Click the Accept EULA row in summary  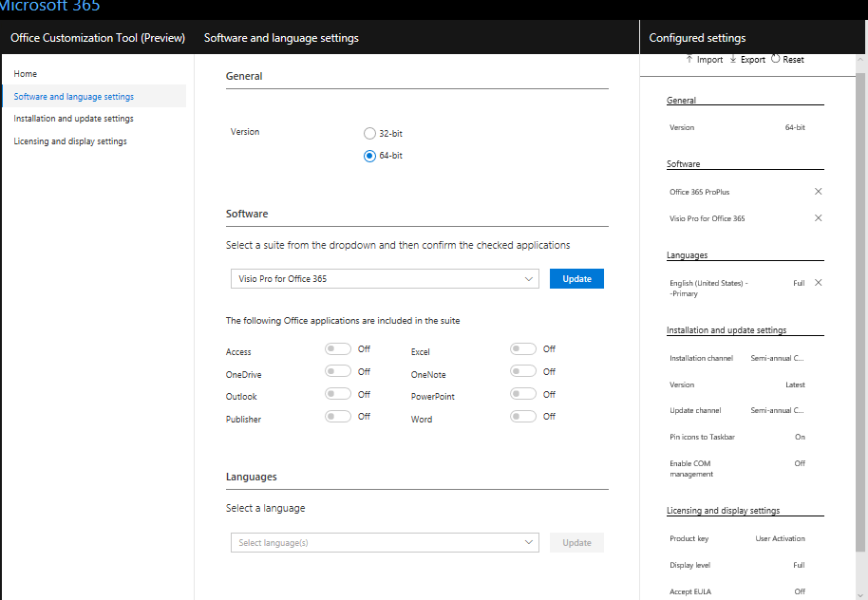(x=737, y=591)
